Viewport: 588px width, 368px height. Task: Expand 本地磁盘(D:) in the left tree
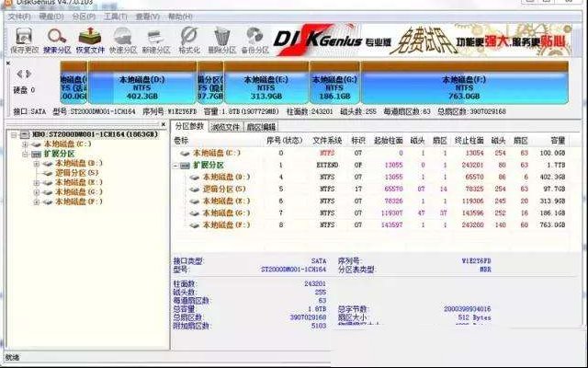point(37,164)
